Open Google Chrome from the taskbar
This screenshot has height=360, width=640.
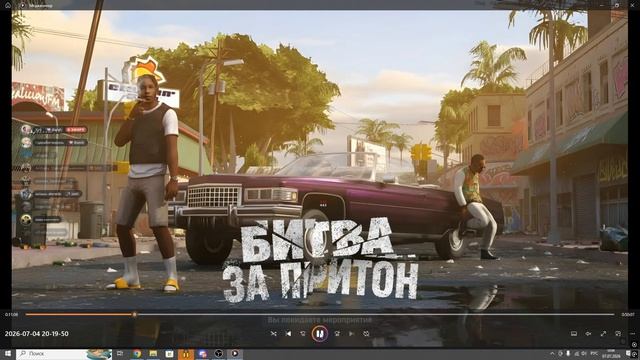(137, 354)
